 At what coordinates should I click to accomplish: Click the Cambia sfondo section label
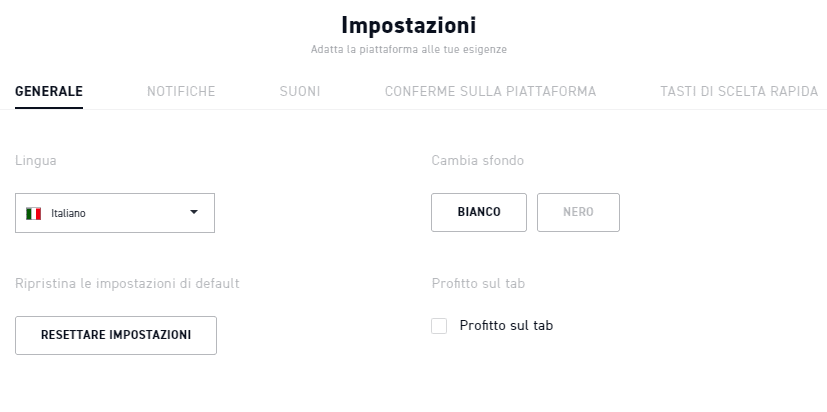pyautogui.click(x=477, y=160)
